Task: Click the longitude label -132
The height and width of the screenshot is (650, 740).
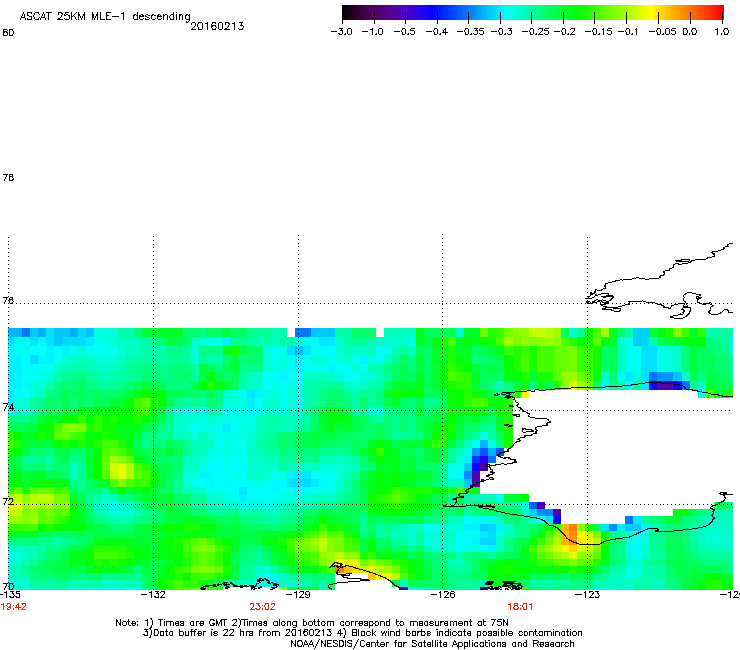Action: click(153, 594)
